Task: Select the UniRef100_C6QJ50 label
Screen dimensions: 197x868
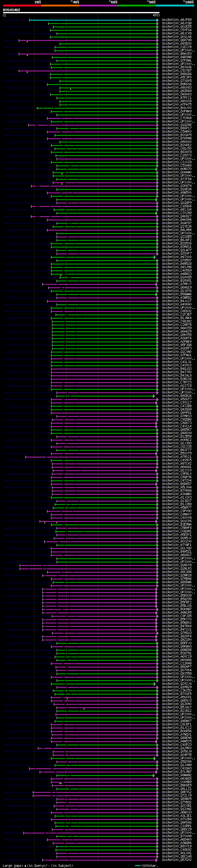Action: pos(177,149)
